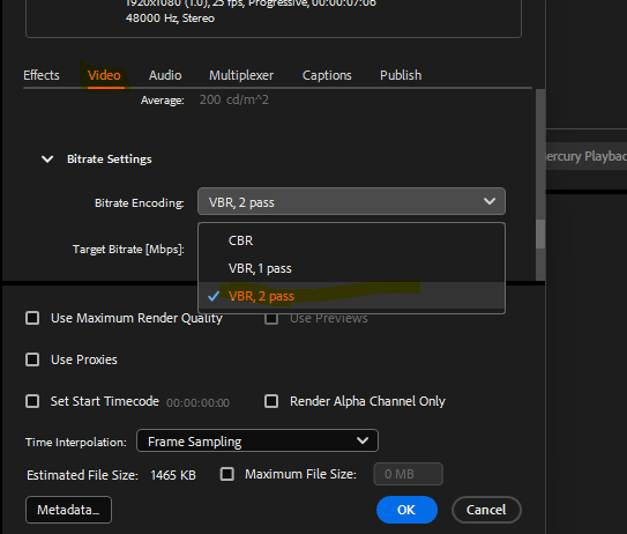
Task: Go to the Captions tab
Action: click(327, 75)
